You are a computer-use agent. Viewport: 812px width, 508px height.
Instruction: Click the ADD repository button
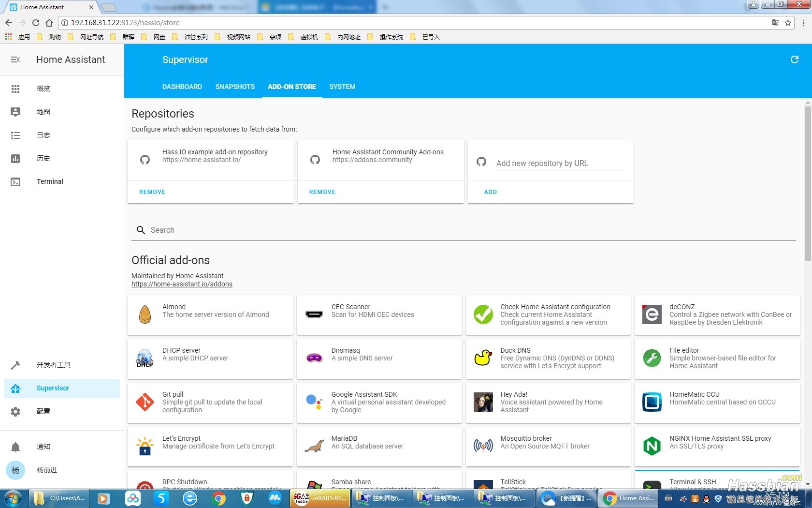click(x=491, y=192)
